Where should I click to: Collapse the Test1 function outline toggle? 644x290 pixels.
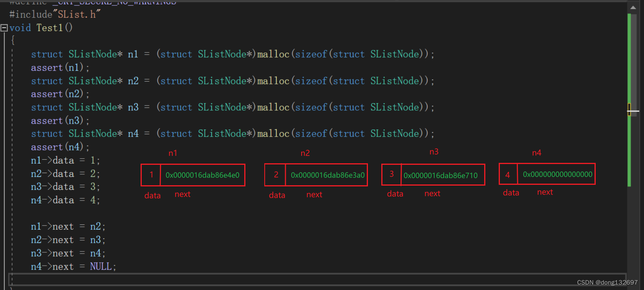point(4,28)
